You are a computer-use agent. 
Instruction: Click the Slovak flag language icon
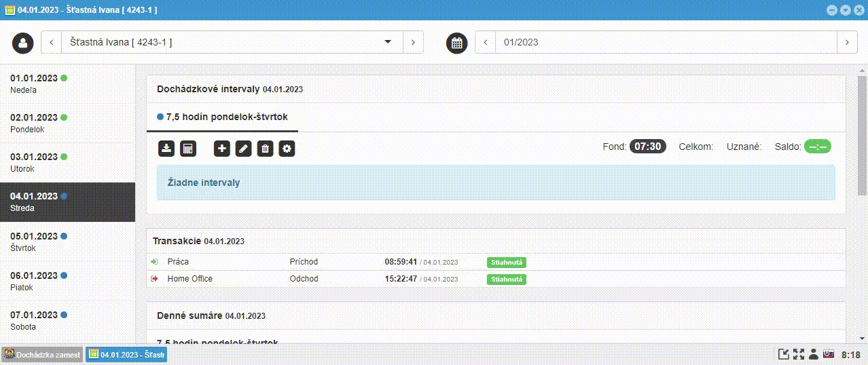(829, 354)
